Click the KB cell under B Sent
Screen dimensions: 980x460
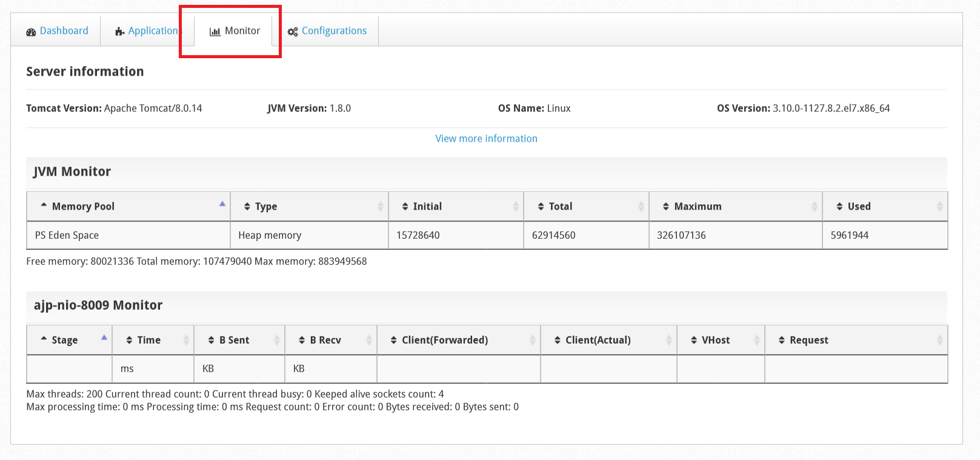point(239,368)
